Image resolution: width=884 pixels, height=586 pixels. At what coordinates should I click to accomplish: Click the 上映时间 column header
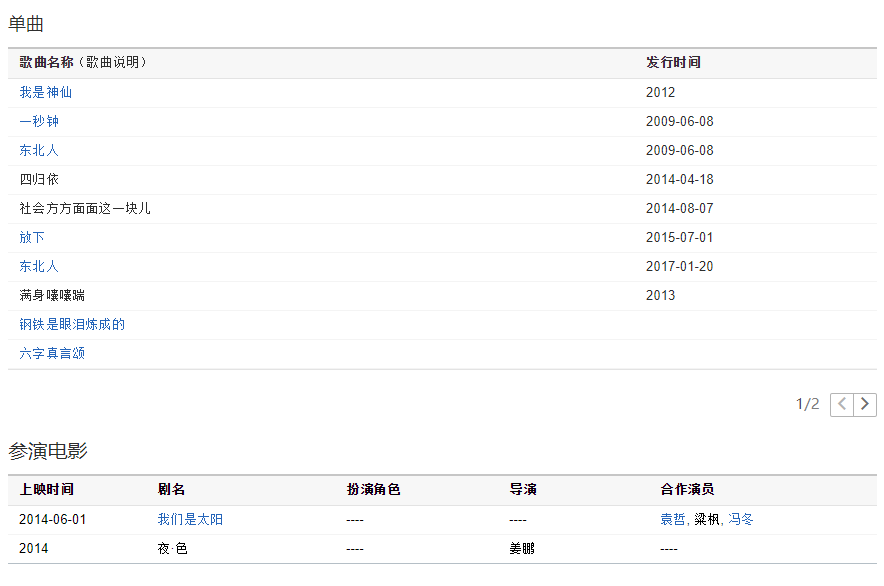point(46,489)
